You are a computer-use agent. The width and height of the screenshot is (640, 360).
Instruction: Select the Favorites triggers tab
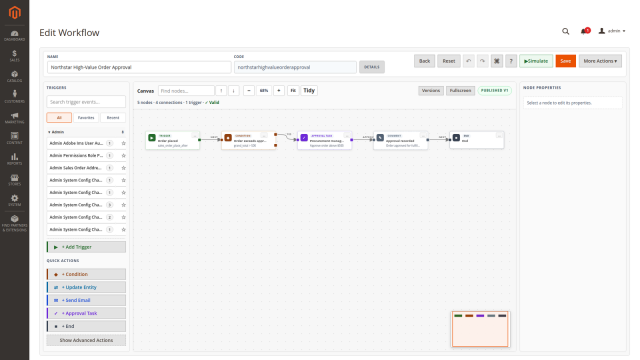(86, 118)
